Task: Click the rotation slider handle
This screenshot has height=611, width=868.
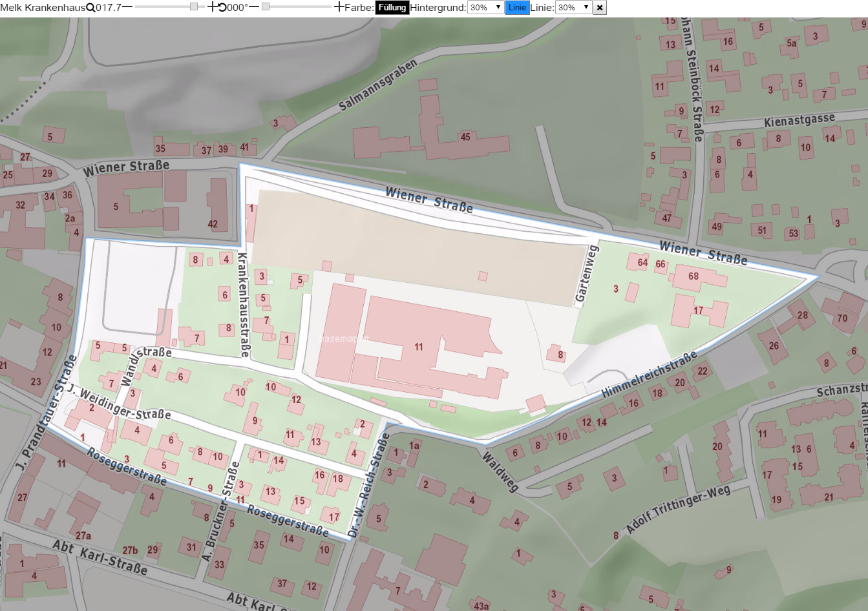Action: point(266,6)
